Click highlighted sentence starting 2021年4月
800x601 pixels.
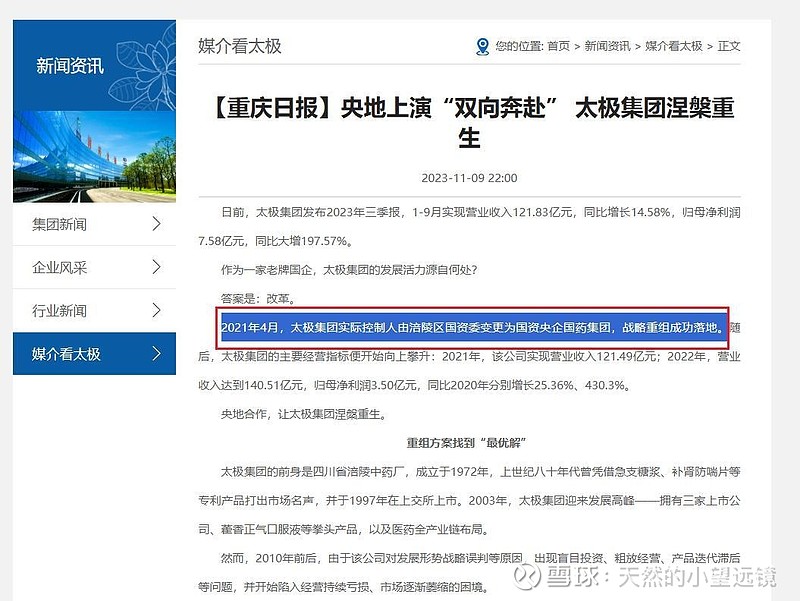point(472,328)
